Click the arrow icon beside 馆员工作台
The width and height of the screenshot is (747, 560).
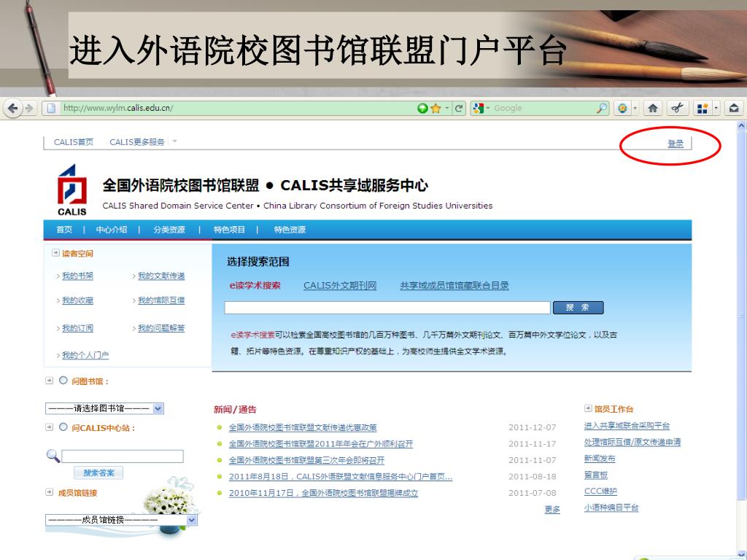pyautogui.click(x=588, y=408)
